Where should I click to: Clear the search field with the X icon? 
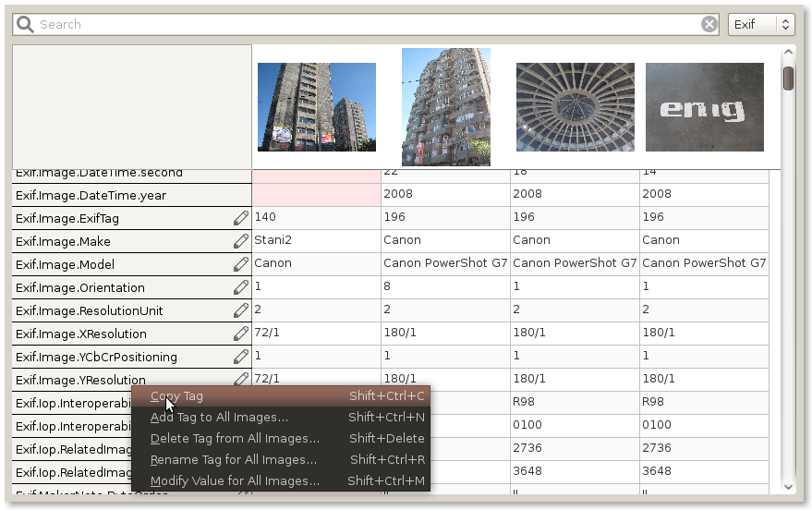click(709, 24)
